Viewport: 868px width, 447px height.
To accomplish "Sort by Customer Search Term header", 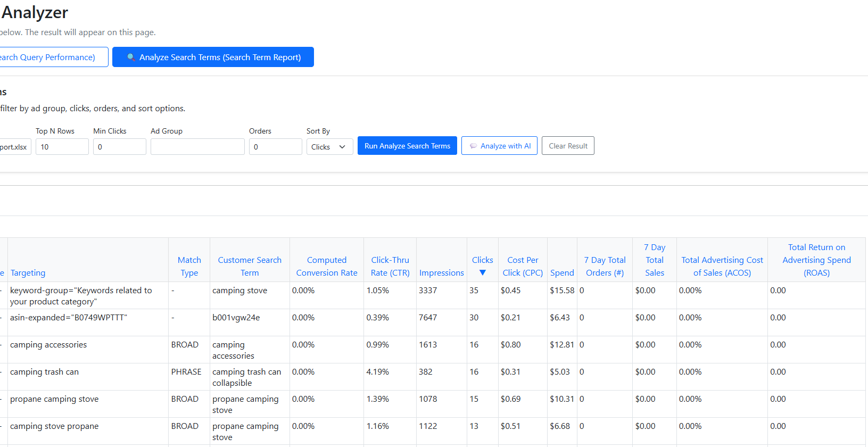I will pyautogui.click(x=250, y=266).
